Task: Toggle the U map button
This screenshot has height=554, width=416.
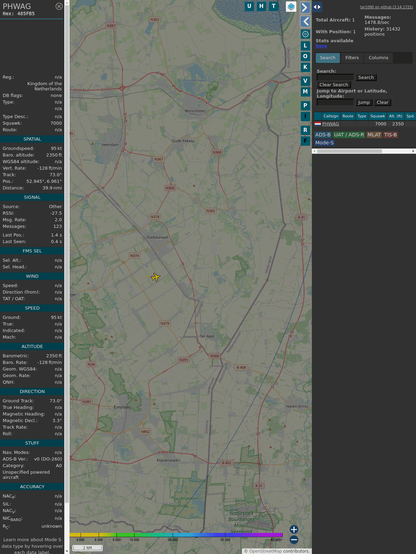Action: pyautogui.click(x=249, y=6)
